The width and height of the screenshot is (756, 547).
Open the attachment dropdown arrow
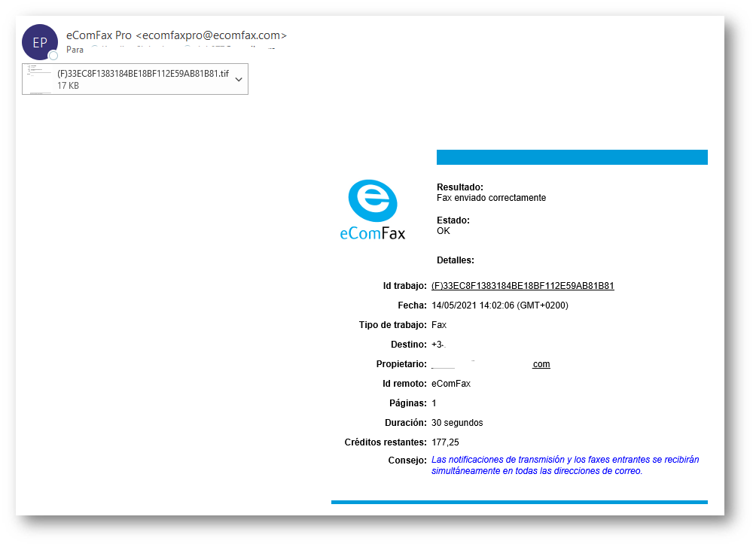pos(239,80)
